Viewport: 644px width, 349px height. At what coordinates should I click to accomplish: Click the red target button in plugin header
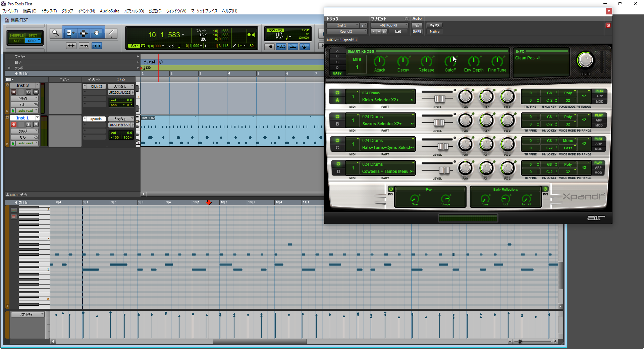pyautogui.click(x=608, y=26)
